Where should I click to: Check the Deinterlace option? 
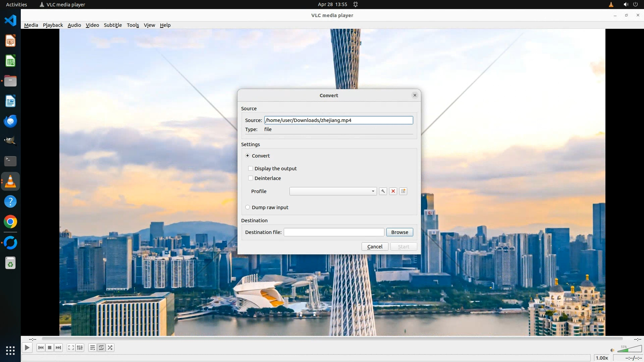pos(251,178)
